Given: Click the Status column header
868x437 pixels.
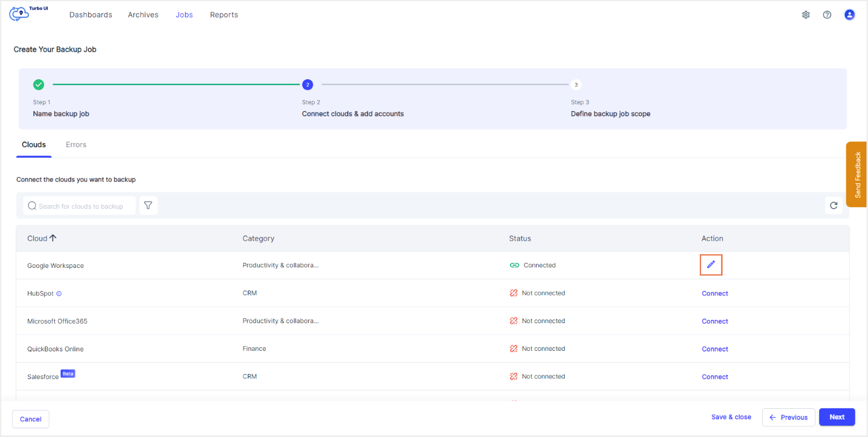Looking at the screenshot, I should click(520, 239).
